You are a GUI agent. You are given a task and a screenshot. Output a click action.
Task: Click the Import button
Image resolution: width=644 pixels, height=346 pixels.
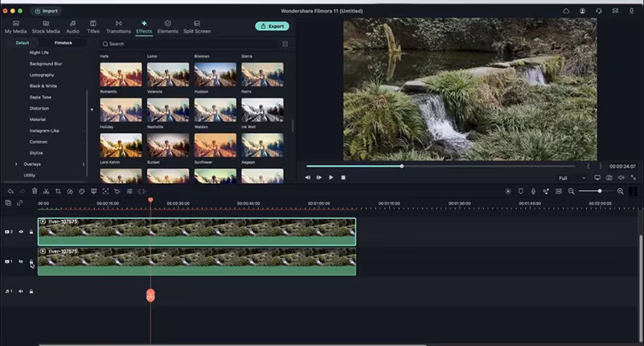46,11
